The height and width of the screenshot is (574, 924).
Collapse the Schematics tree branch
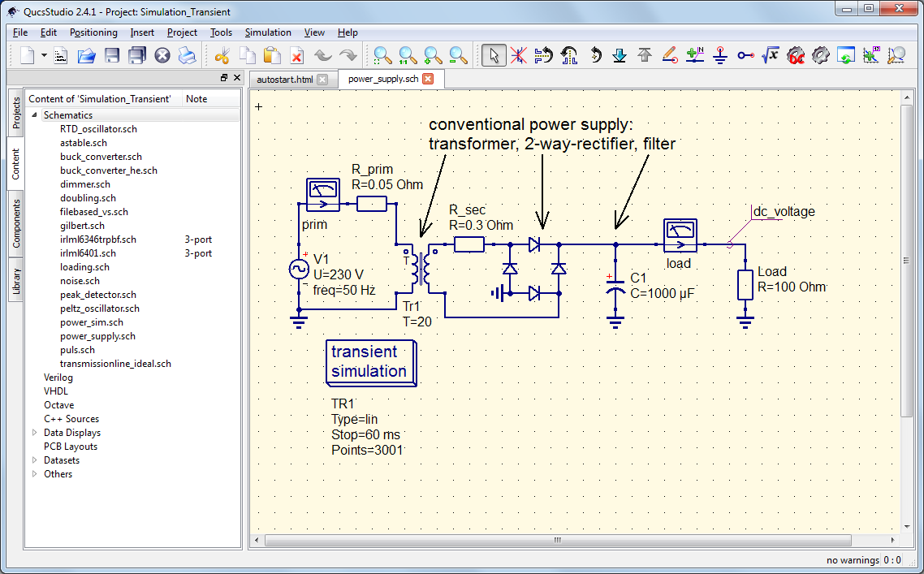[33, 115]
